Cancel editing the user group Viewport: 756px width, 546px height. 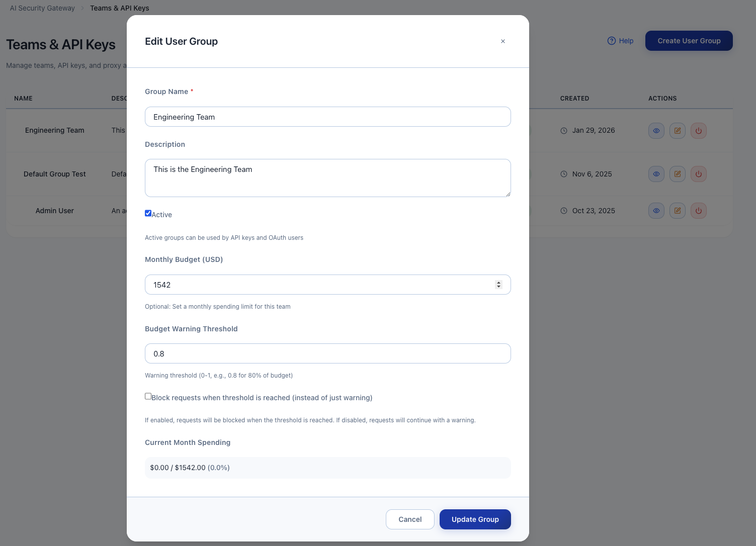pyautogui.click(x=410, y=519)
